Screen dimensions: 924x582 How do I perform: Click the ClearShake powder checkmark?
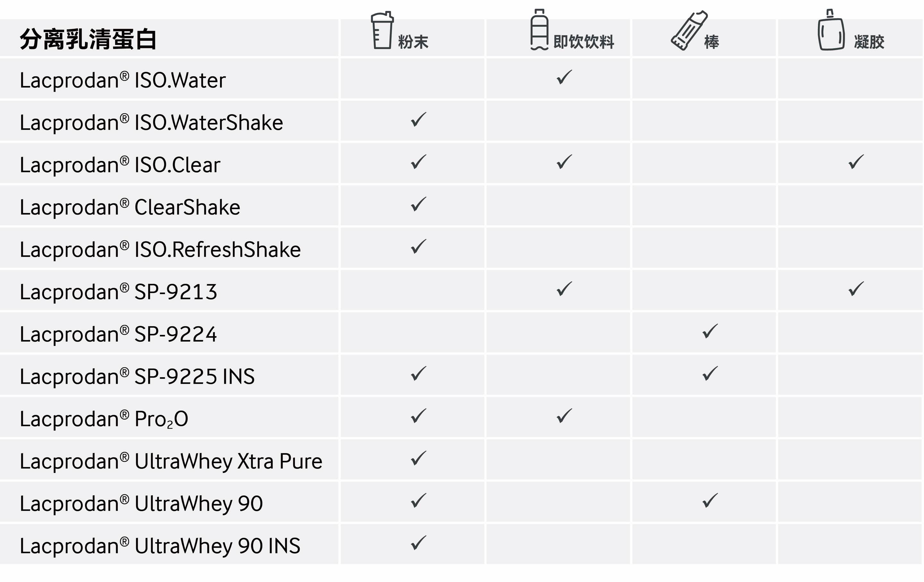(x=419, y=204)
